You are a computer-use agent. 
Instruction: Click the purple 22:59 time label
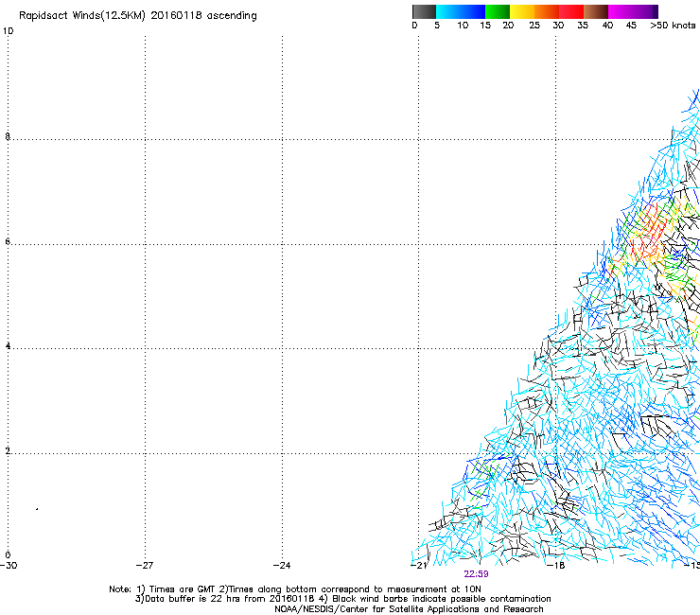[x=476, y=574]
